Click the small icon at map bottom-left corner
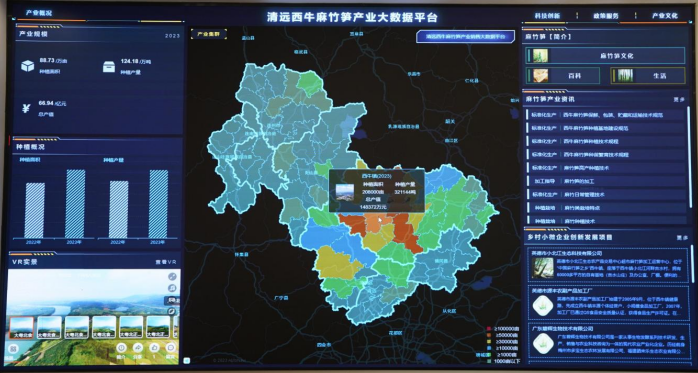The width and height of the screenshot is (698, 373). [187, 360]
